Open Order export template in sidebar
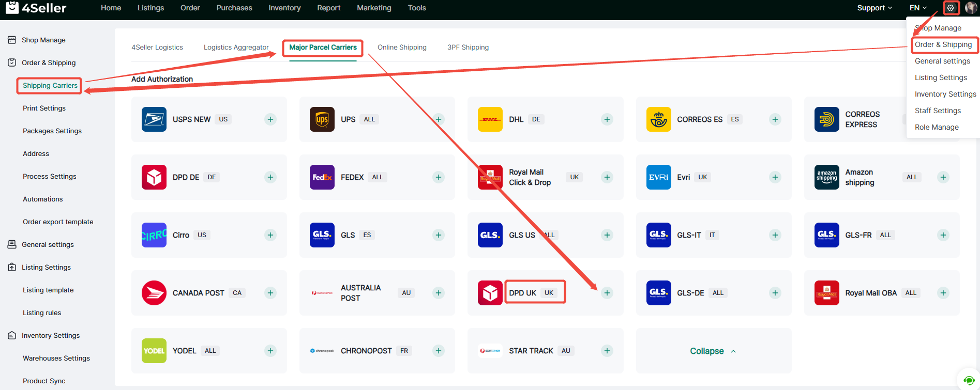The image size is (980, 390). click(x=58, y=222)
